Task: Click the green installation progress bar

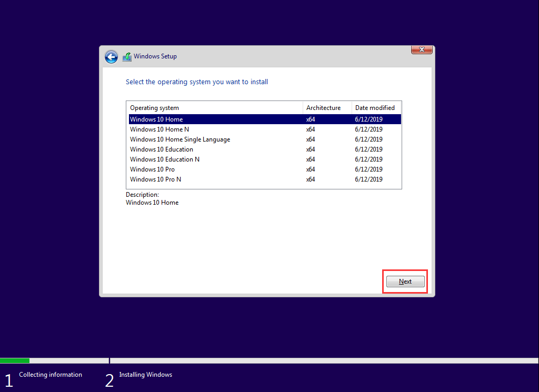Action: coord(15,361)
